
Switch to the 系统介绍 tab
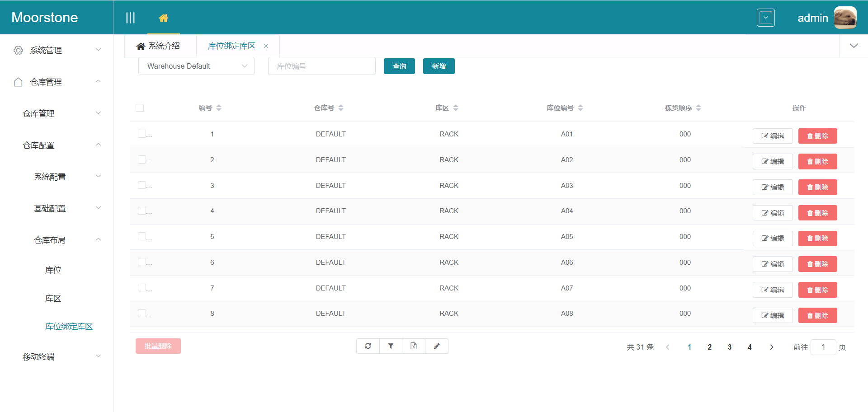(159, 46)
